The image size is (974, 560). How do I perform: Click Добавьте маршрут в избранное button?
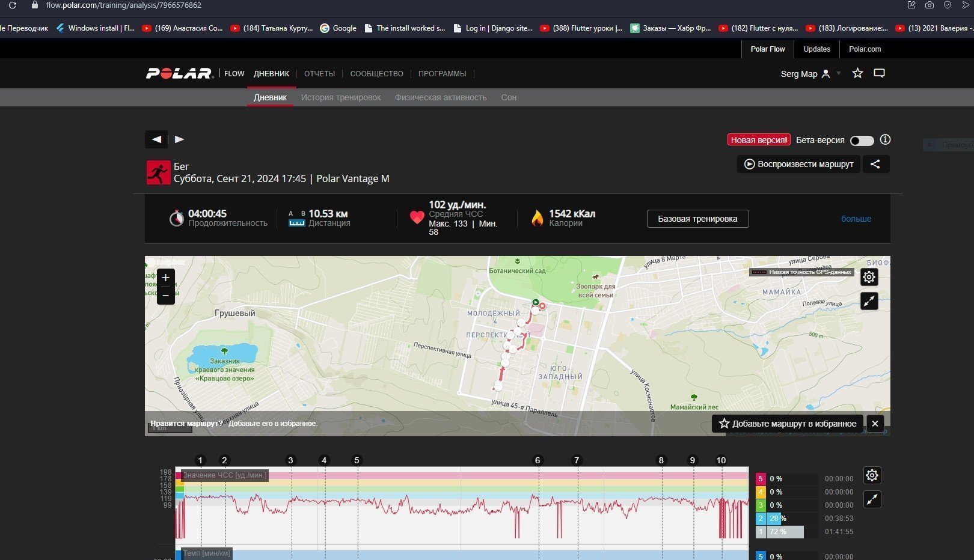(x=788, y=424)
